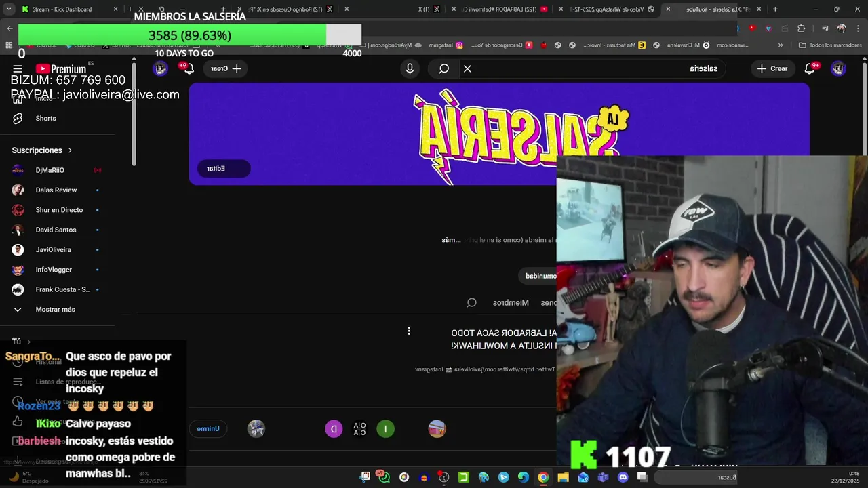Click the members goal progress bar
The image size is (868, 488).
click(x=189, y=35)
